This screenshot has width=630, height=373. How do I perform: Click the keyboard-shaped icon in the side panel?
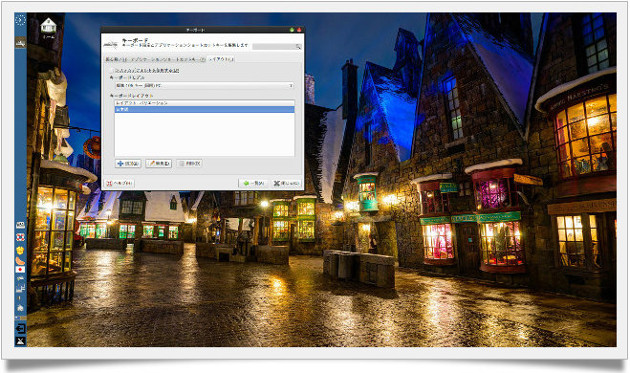pos(20,225)
